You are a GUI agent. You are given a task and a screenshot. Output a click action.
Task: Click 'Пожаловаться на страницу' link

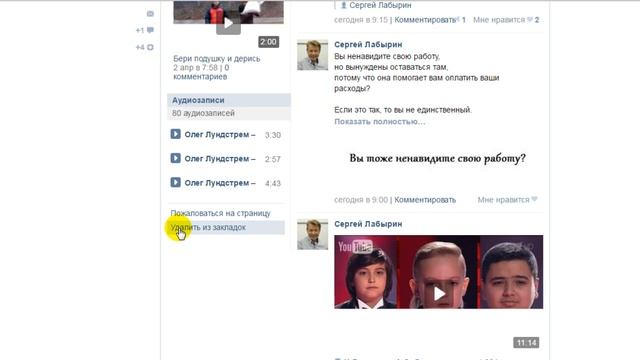220,213
